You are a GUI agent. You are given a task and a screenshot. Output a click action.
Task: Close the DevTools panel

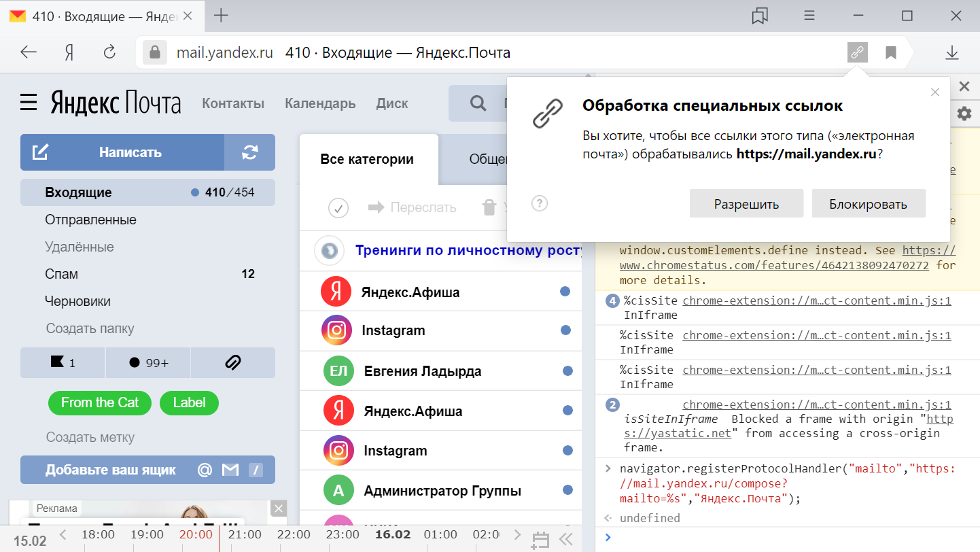[x=964, y=86]
